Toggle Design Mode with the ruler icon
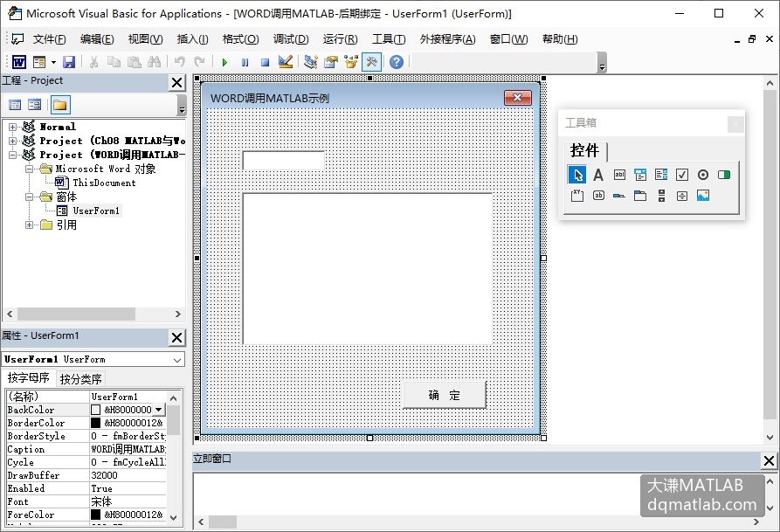780x532 pixels. pyautogui.click(x=286, y=62)
